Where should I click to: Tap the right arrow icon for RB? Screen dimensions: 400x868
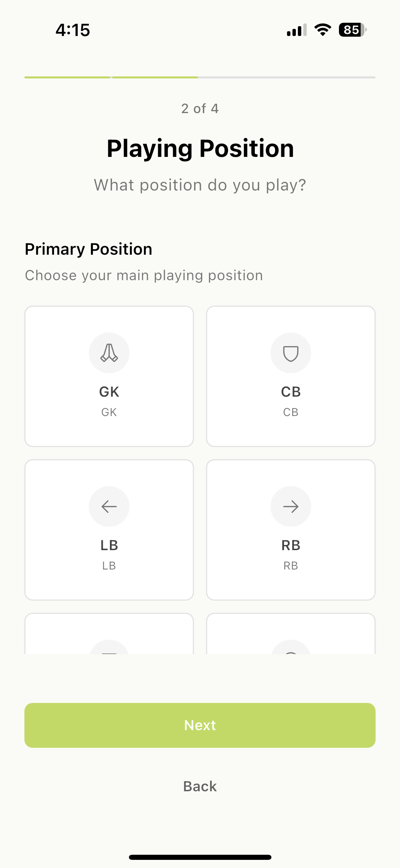(291, 506)
